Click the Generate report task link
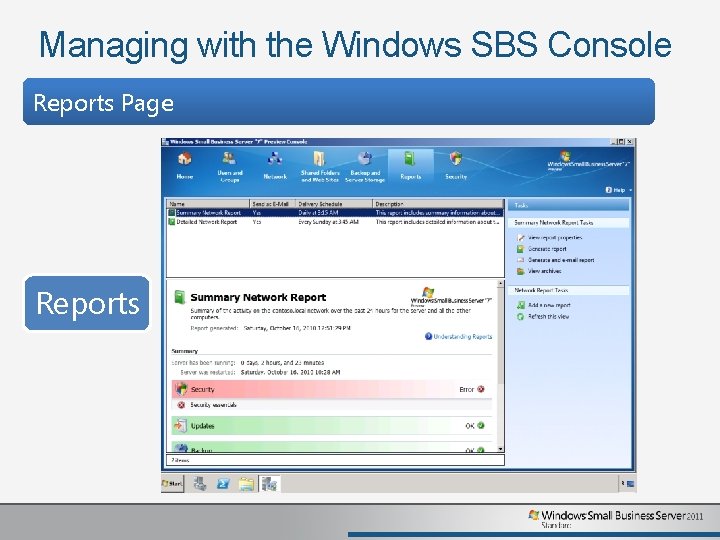Viewport: 720px width, 540px height. pos(547,249)
